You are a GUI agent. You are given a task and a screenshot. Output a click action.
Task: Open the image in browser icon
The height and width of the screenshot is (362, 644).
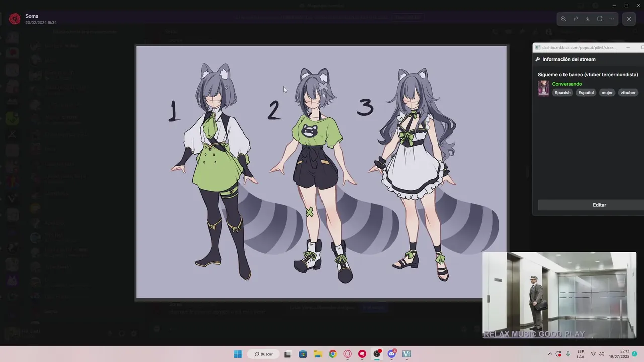pos(600,19)
